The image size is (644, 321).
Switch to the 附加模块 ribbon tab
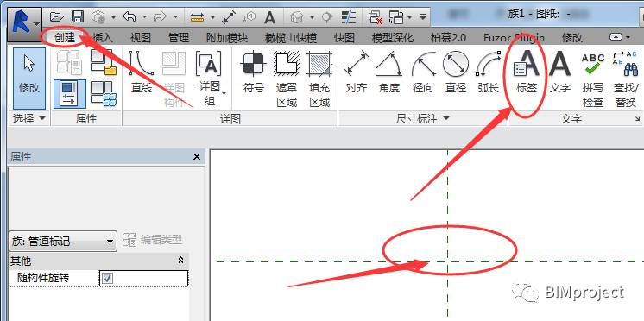(x=227, y=38)
